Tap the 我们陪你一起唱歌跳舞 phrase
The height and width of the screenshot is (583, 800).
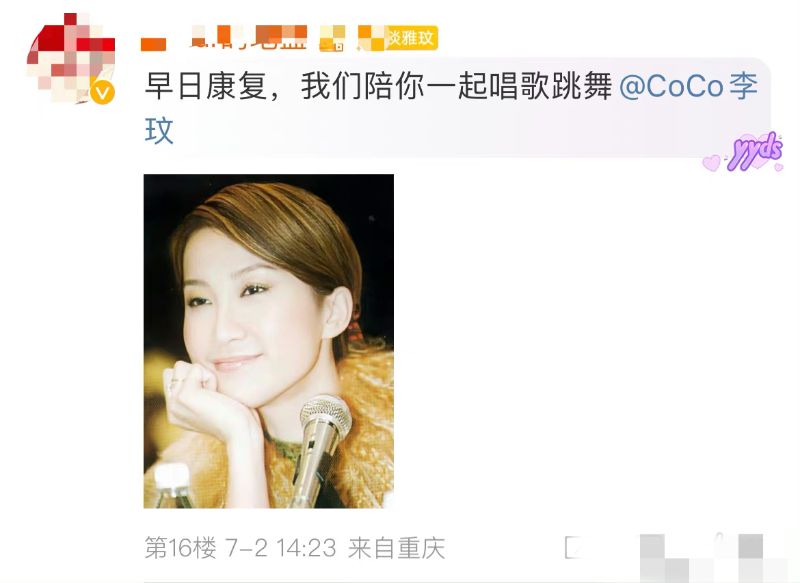pyautogui.click(x=457, y=86)
